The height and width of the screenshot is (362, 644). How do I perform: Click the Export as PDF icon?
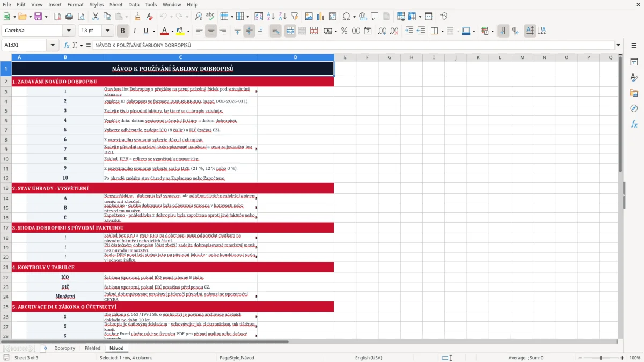57,17
